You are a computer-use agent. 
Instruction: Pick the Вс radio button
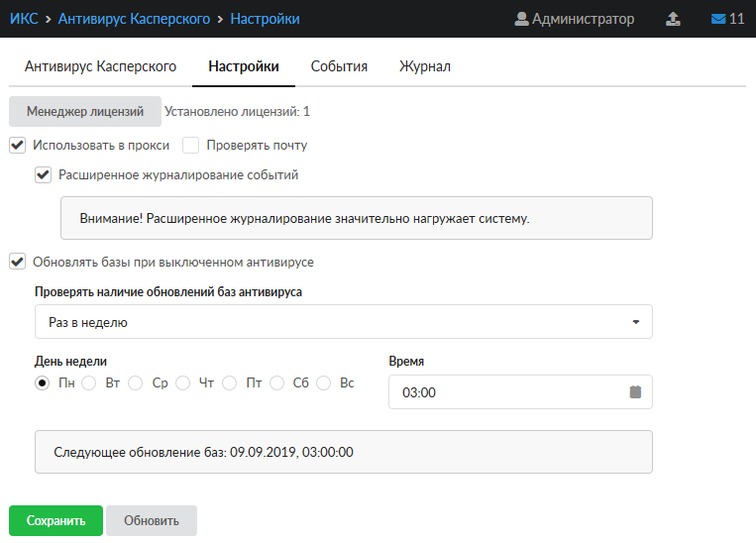pyautogui.click(x=324, y=382)
